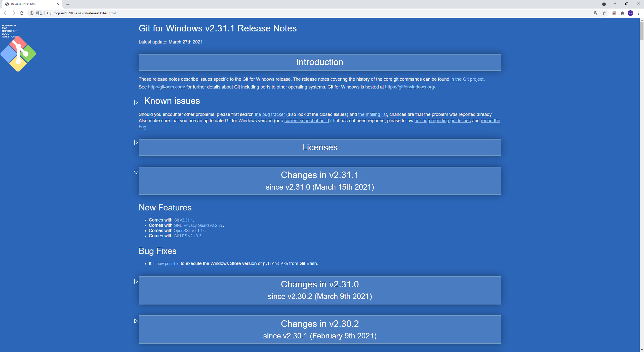Viewport: 644px width, 352px height.
Task: Bookmark this page with the star icon
Action: pyautogui.click(x=604, y=13)
